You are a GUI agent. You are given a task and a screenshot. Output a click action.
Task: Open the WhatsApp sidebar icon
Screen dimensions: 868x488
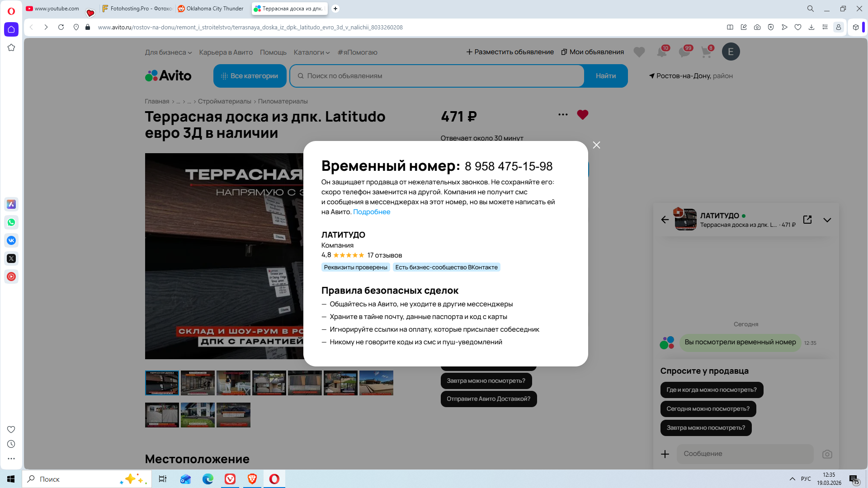click(x=11, y=222)
